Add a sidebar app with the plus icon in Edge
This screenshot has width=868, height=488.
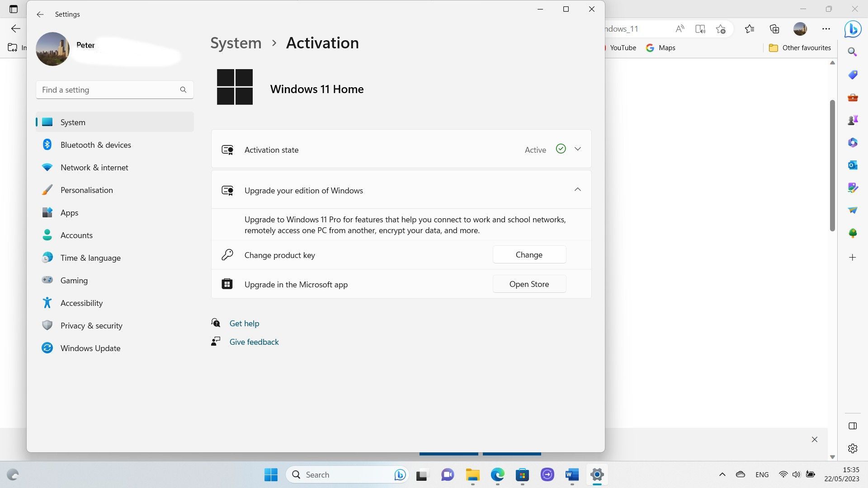click(853, 258)
